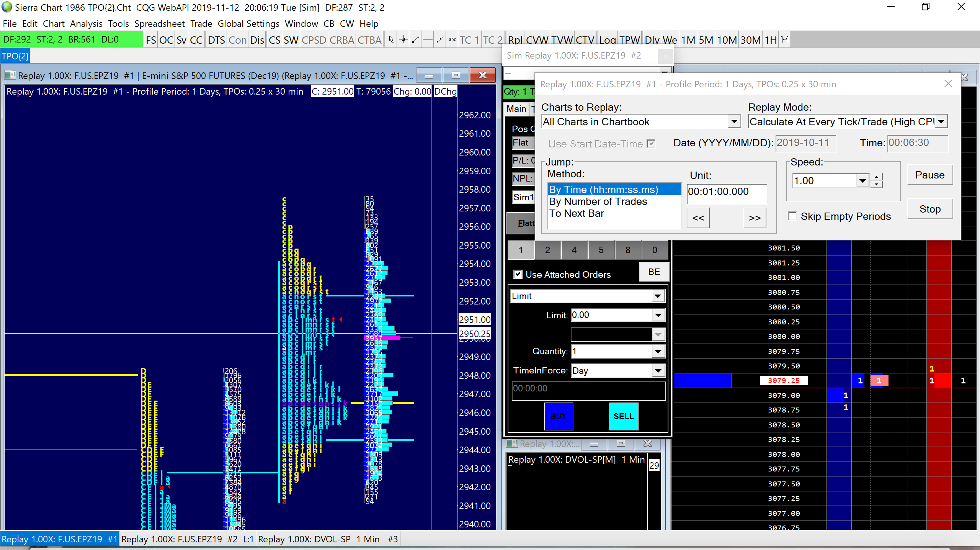Open the File menu
This screenshot has height=550, width=980.
10,24
